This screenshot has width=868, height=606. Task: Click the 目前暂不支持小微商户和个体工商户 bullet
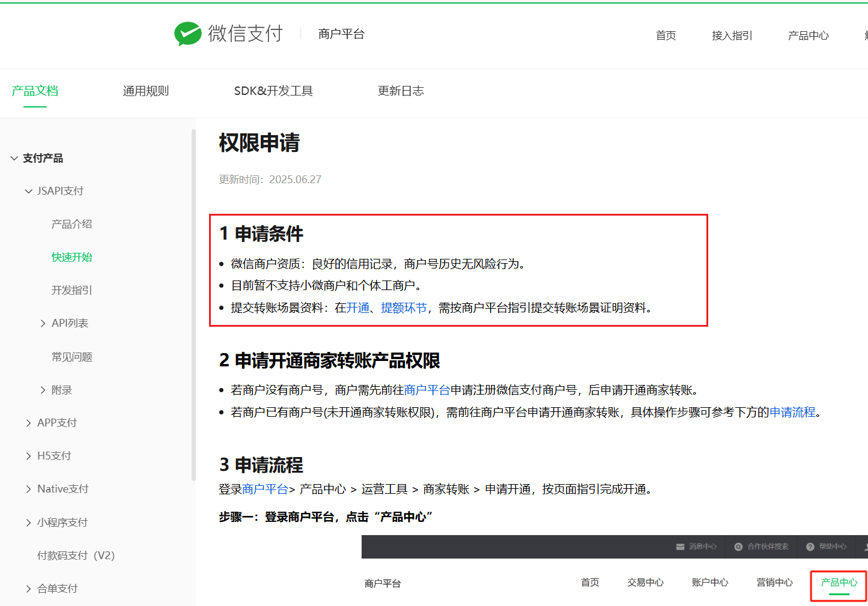click(x=327, y=285)
